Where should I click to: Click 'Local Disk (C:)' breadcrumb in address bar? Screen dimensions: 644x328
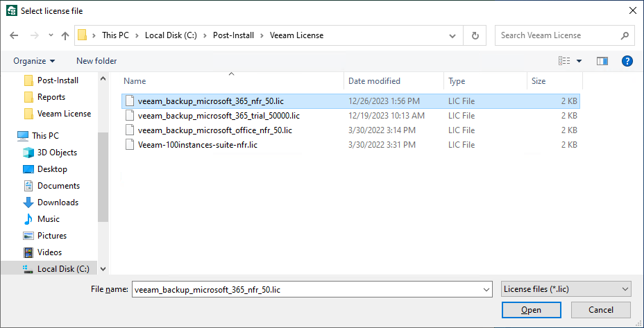(x=171, y=35)
